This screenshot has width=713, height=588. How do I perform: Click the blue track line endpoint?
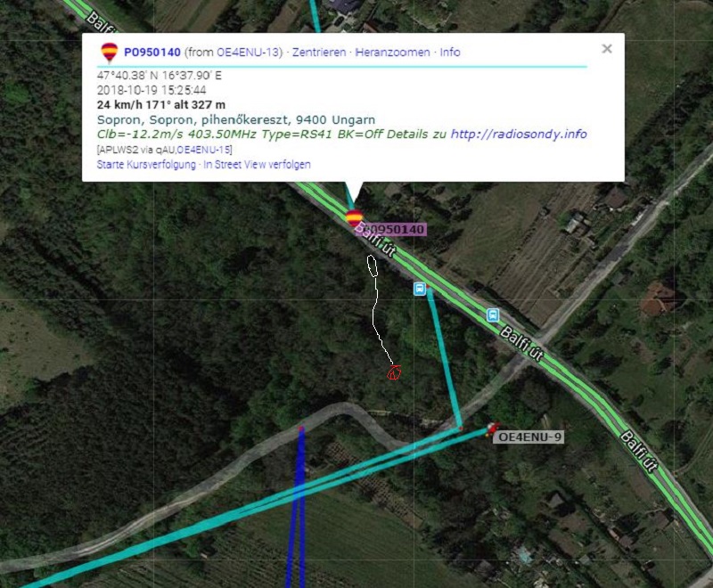(x=301, y=429)
